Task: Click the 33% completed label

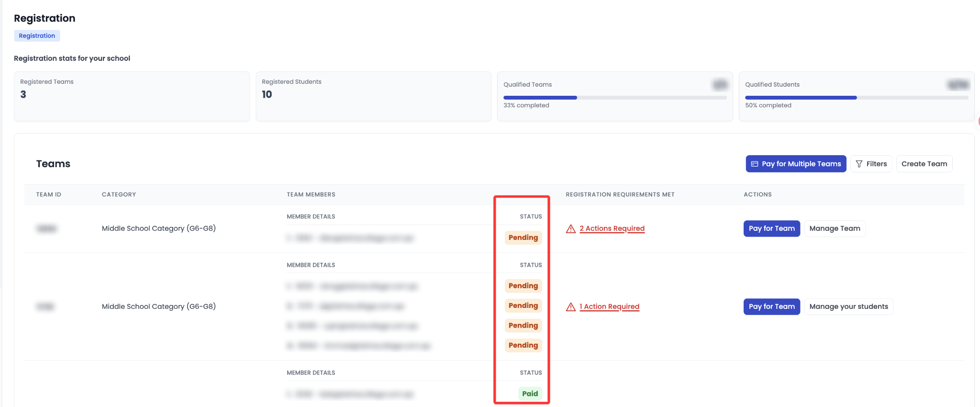Action: [526, 105]
